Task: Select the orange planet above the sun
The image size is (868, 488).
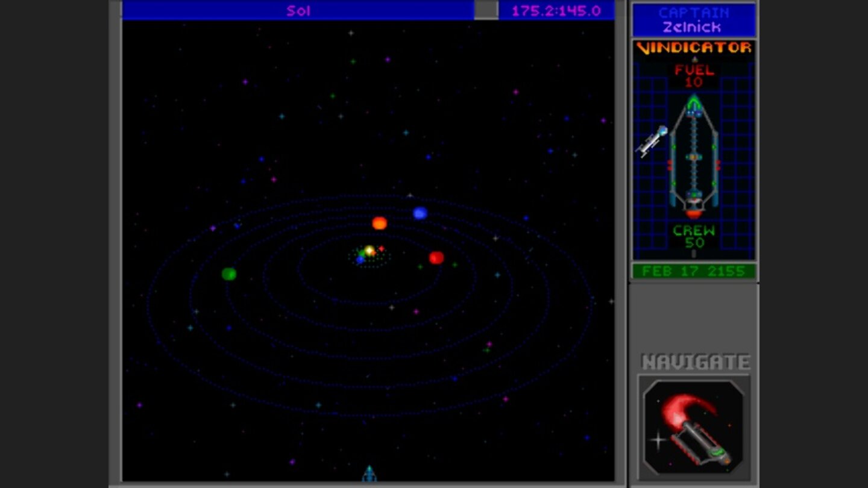Action: (x=379, y=224)
